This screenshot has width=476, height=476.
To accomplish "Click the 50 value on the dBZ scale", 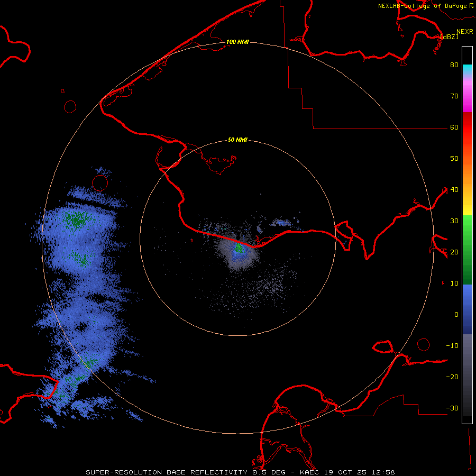I will 454,159.
